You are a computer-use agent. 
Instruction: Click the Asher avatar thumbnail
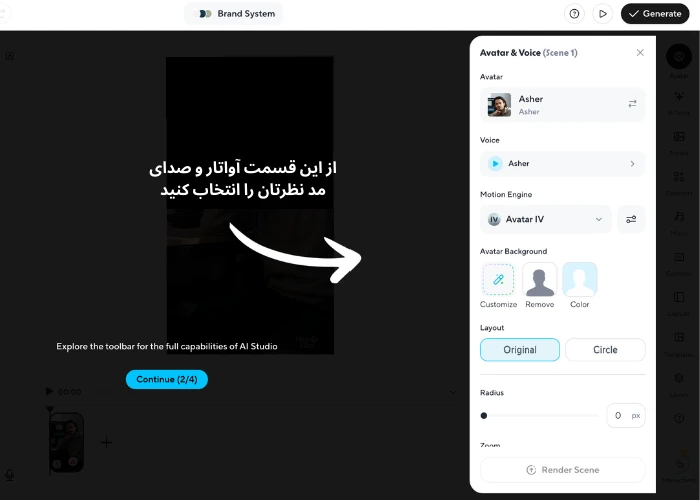pos(499,105)
